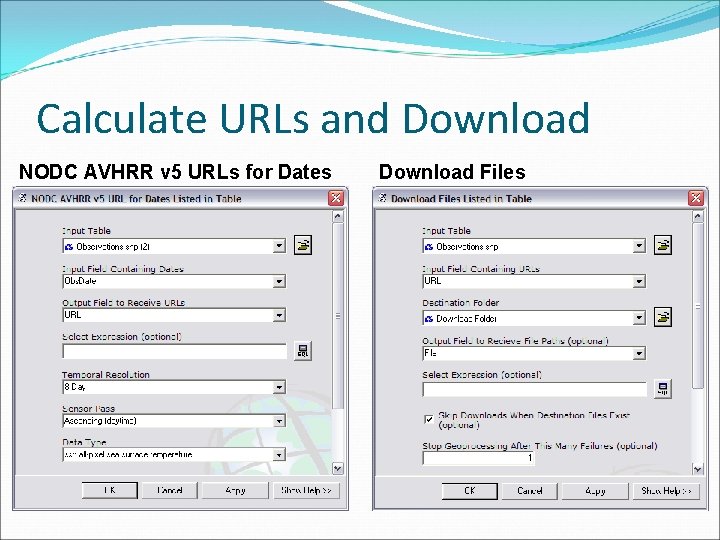Click Apply in NODC AVHRR dialog
This screenshot has width=720, height=540.
point(235,490)
